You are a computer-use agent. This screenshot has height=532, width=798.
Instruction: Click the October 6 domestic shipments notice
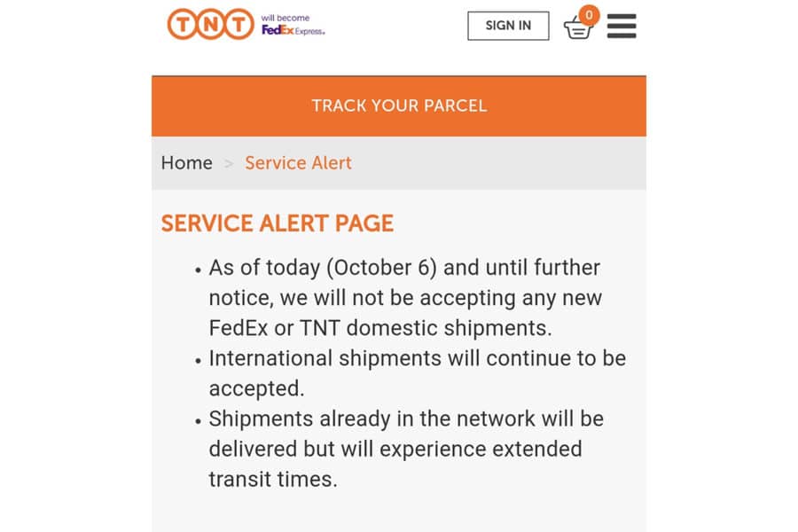click(405, 298)
